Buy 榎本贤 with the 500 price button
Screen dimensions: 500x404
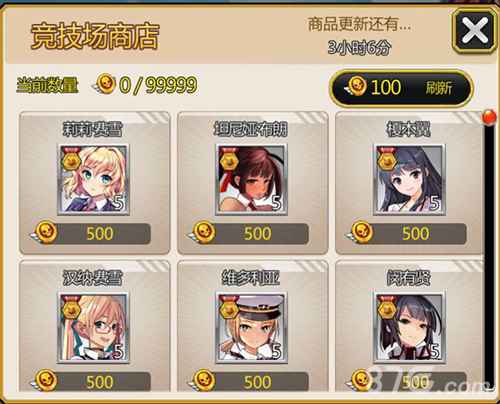pyautogui.click(x=409, y=234)
